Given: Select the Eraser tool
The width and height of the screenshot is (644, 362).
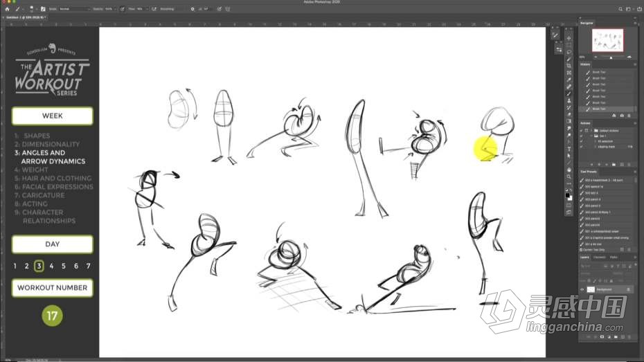Looking at the screenshot, I should tap(569, 114).
